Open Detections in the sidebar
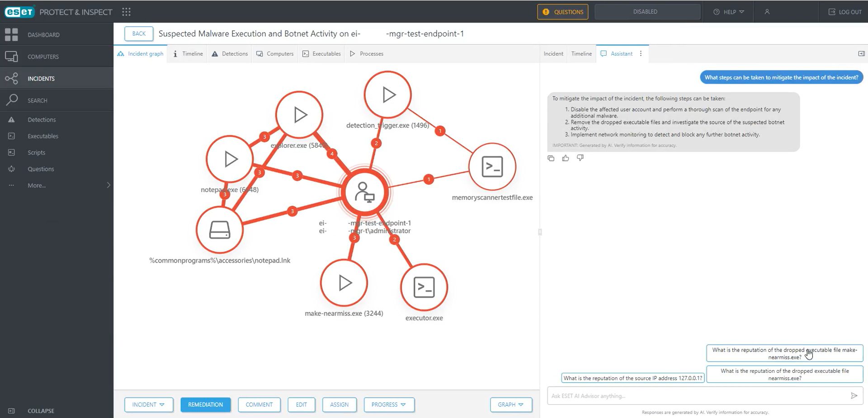This screenshot has width=868, height=418. tap(57, 120)
